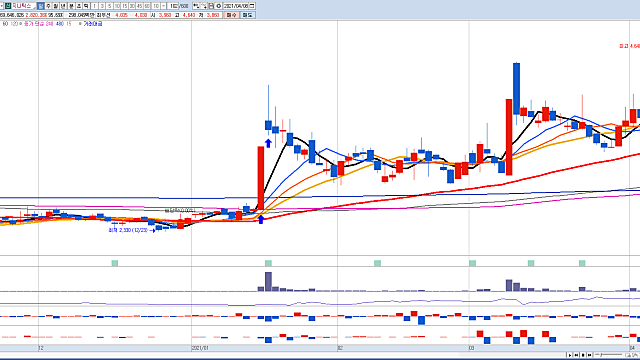Click upper blue signal arrow below January candles
The height and width of the screenshot is (360, 640).
coord(268,143)
